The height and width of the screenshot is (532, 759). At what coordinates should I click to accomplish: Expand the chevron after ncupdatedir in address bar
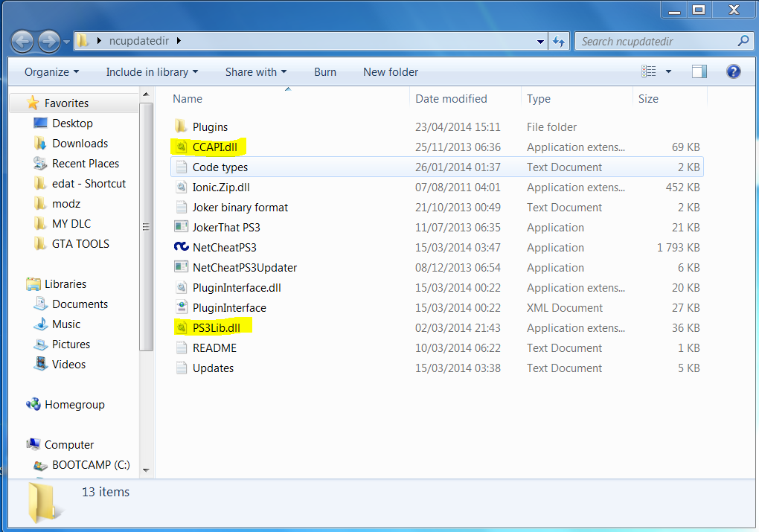(179, 41)
